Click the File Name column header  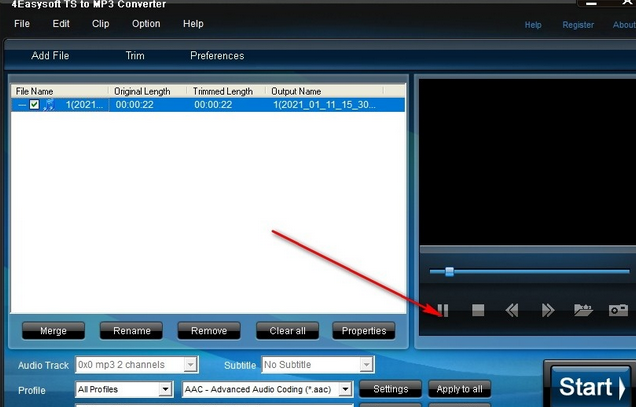60,91
